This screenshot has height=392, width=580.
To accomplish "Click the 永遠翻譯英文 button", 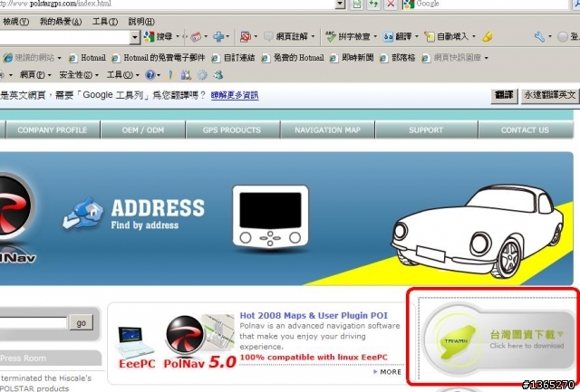I will (x=550, y=96).
